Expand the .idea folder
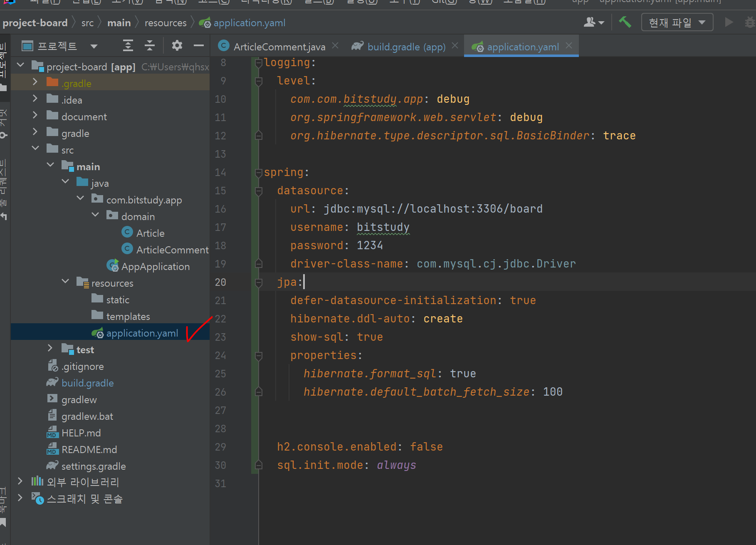756x545 pixels. pos(35,99)
